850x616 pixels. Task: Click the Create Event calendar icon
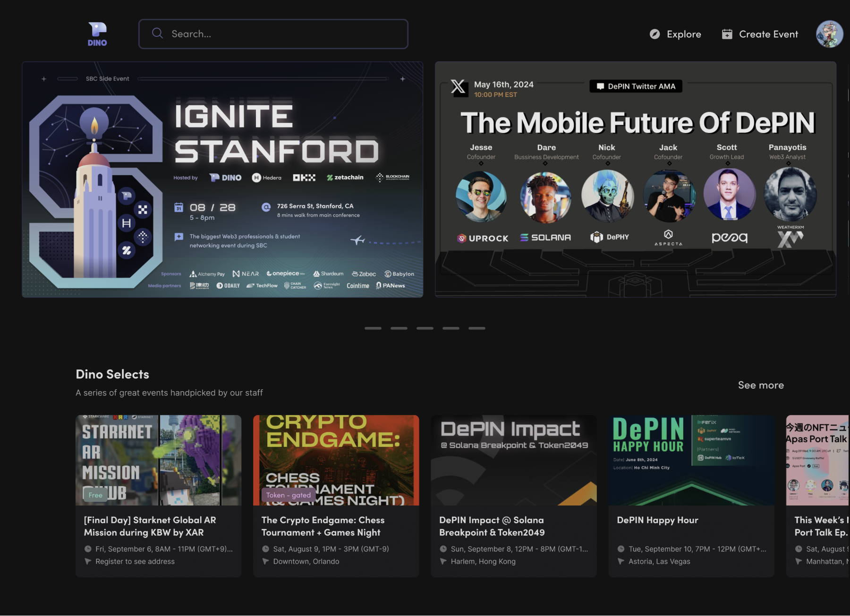click(727, 34)
